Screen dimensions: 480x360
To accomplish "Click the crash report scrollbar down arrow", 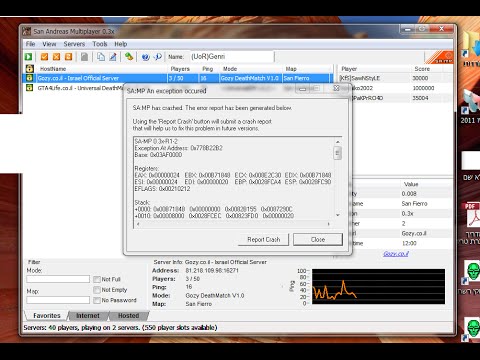I will click(x=337, y=215).
